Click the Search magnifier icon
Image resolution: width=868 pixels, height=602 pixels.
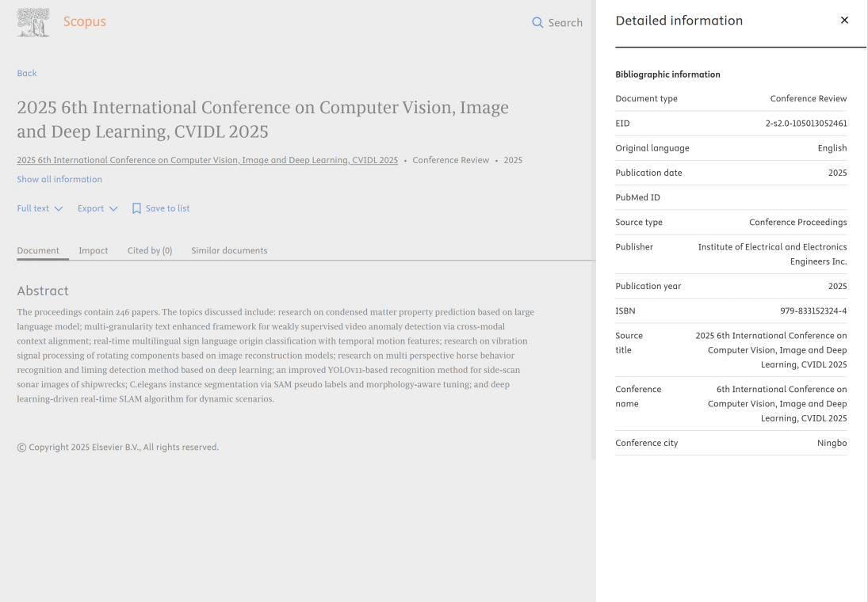[537, 23]
